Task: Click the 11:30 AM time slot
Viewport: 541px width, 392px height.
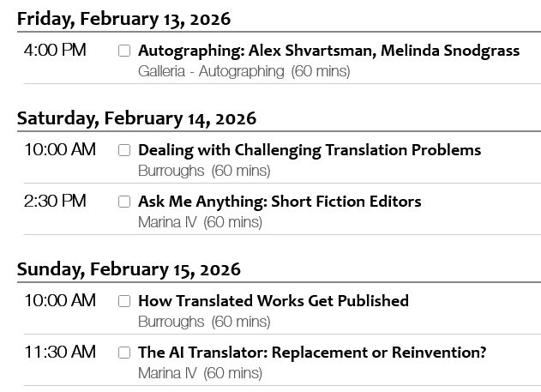Action: tap(59, 353)
